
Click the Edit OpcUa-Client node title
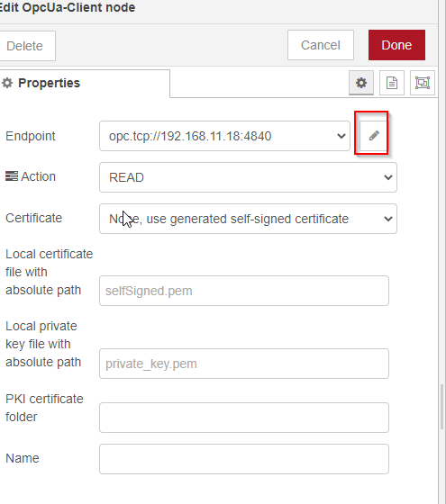67,7
